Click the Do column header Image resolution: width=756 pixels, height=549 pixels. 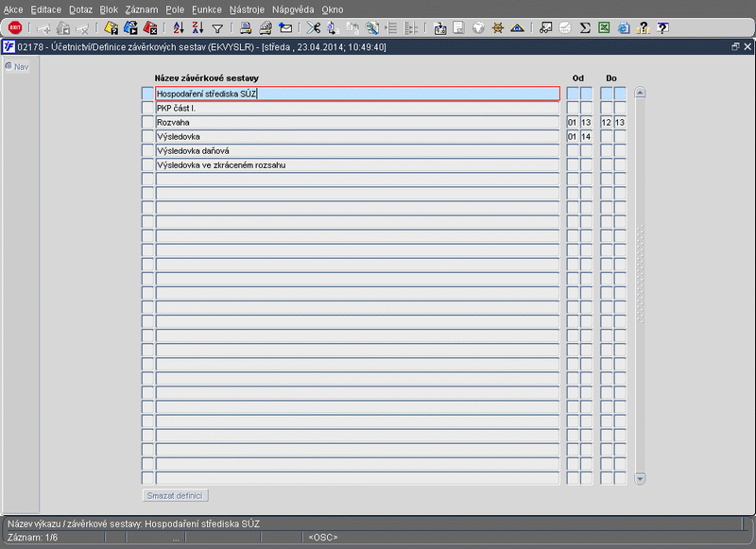[611, 78]
